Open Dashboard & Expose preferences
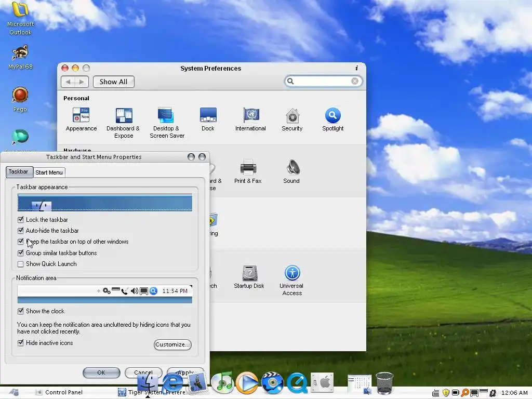The height and width of the screenshot is (399, 532). point(123,123)
